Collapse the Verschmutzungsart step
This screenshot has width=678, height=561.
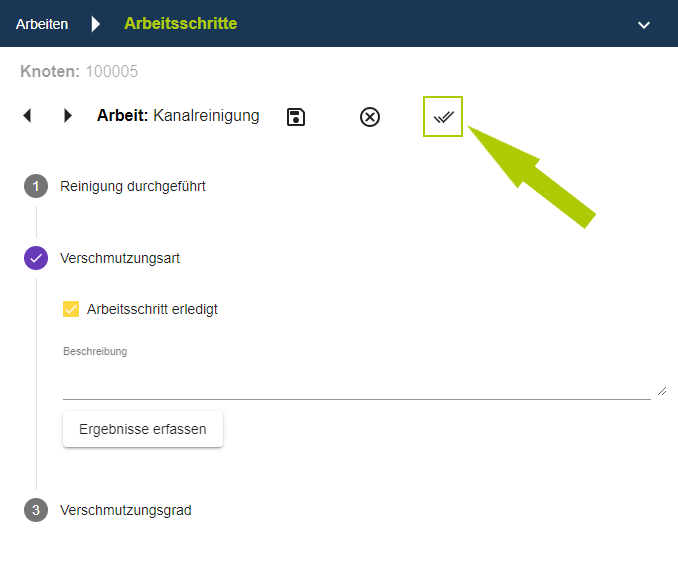[x=120, y=258]
